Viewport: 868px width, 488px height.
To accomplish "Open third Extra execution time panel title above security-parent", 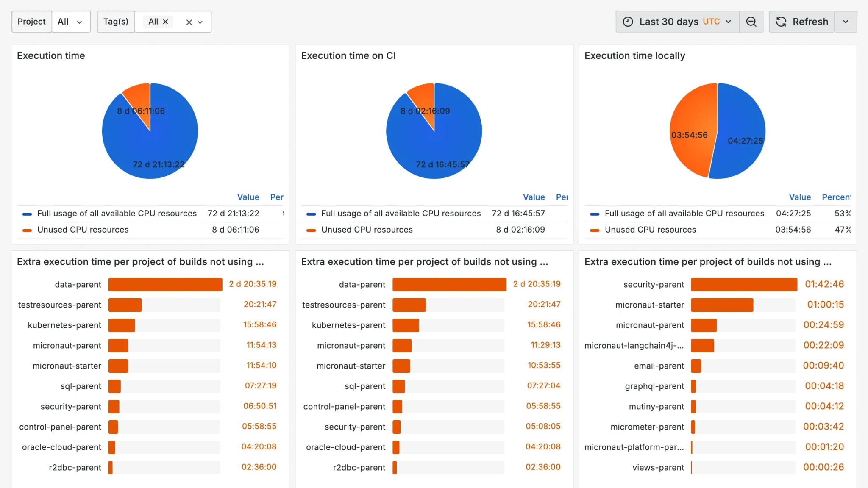I will tap(708, 262).
